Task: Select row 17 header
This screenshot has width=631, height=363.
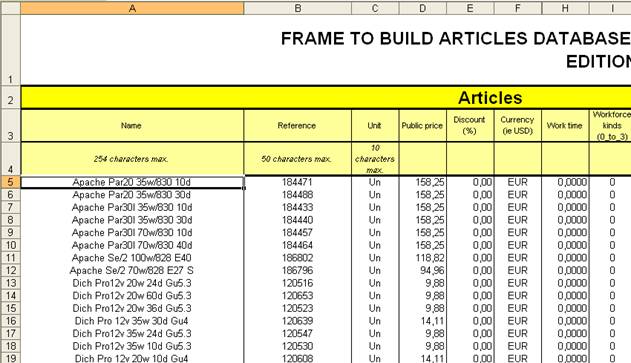Action: 10,334
